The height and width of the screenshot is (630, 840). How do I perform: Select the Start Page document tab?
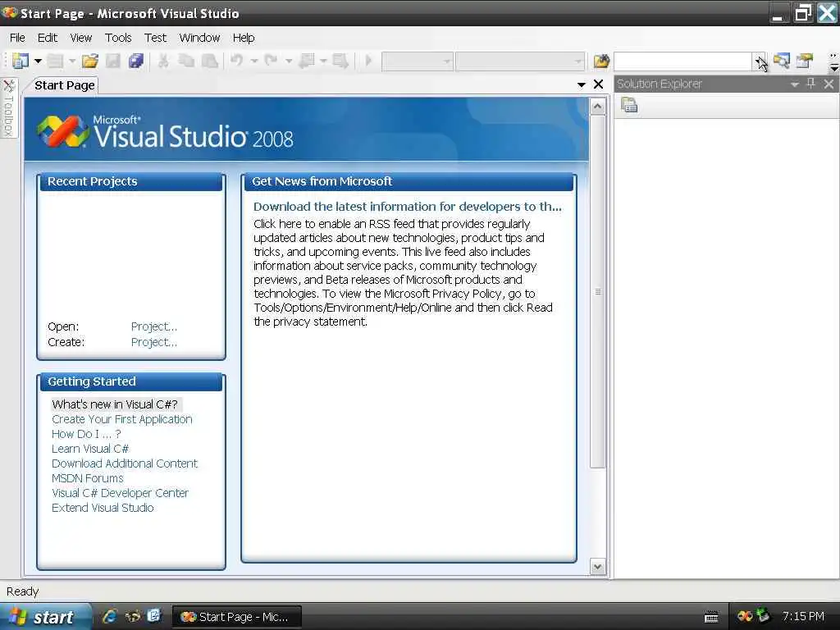(65, 85)
